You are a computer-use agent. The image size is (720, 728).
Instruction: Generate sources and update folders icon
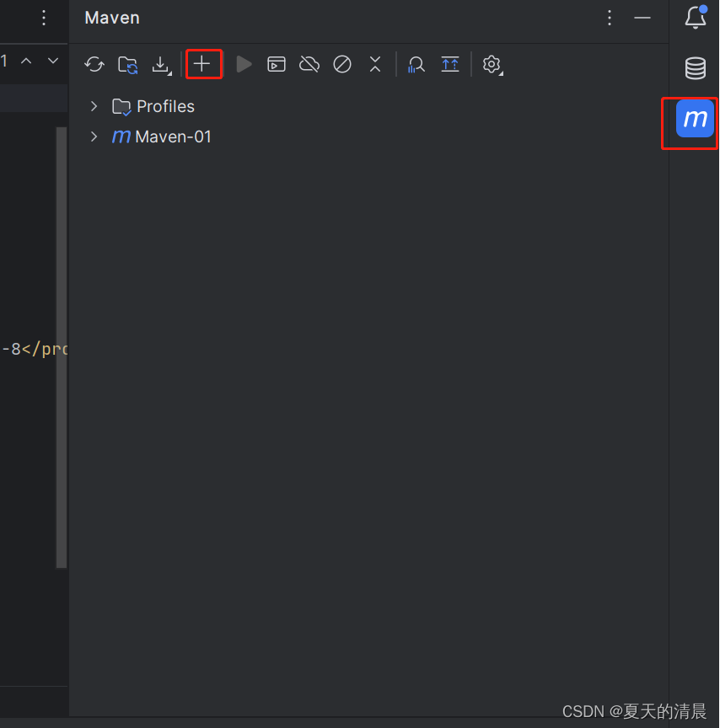pos(127,65)
